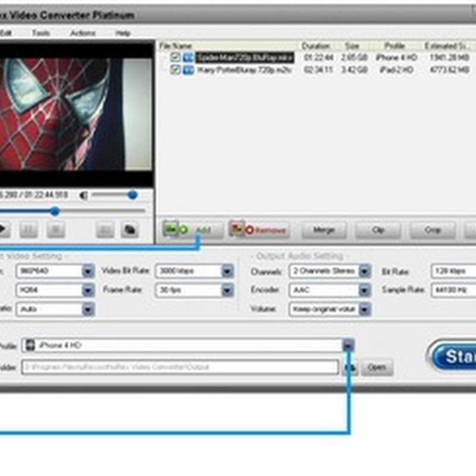Click the Merge button
The width and height of the screenshot is (476, 476).
point(324,230)
